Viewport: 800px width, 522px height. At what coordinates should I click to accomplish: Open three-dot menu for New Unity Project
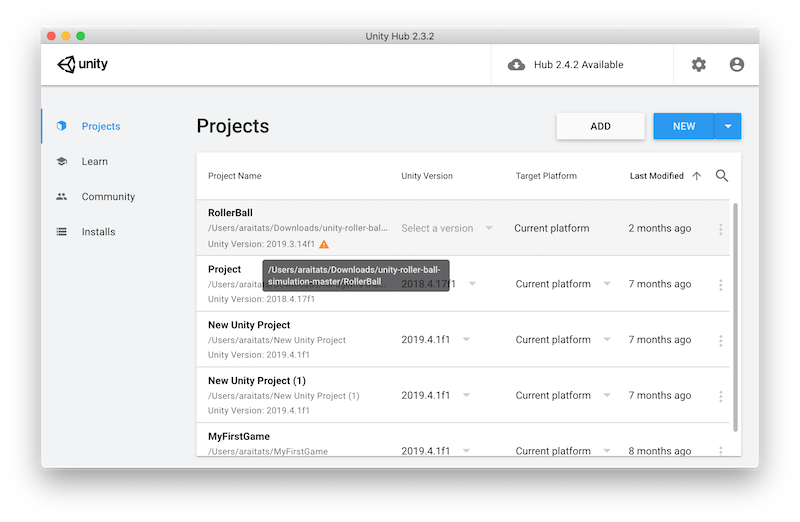point(720,340)
